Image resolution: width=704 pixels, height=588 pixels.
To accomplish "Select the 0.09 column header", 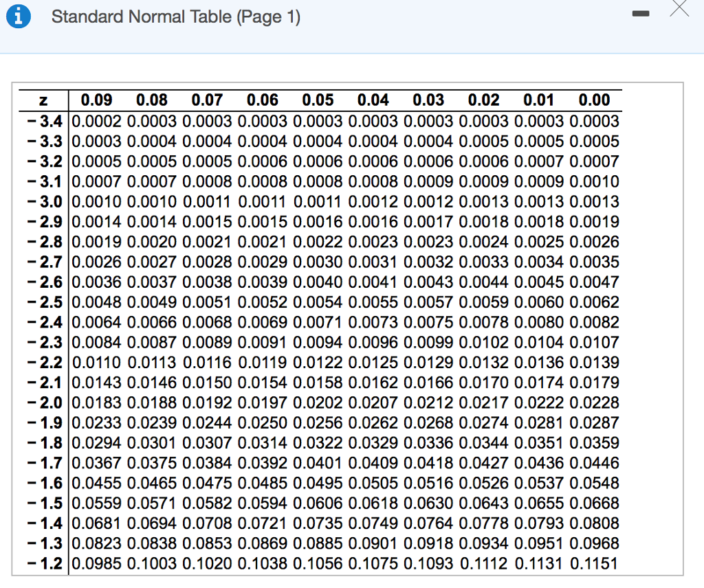I will click(x=96, y=100).
